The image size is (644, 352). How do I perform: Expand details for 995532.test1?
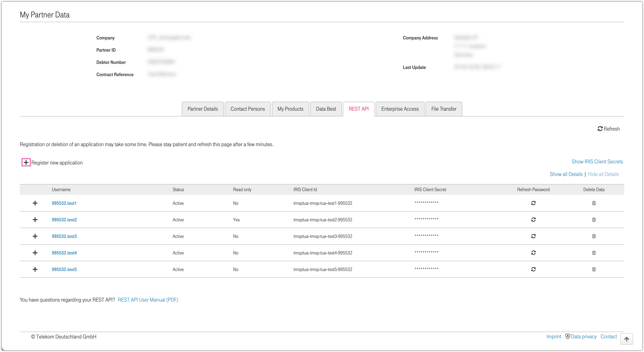(x=35, y=203)
